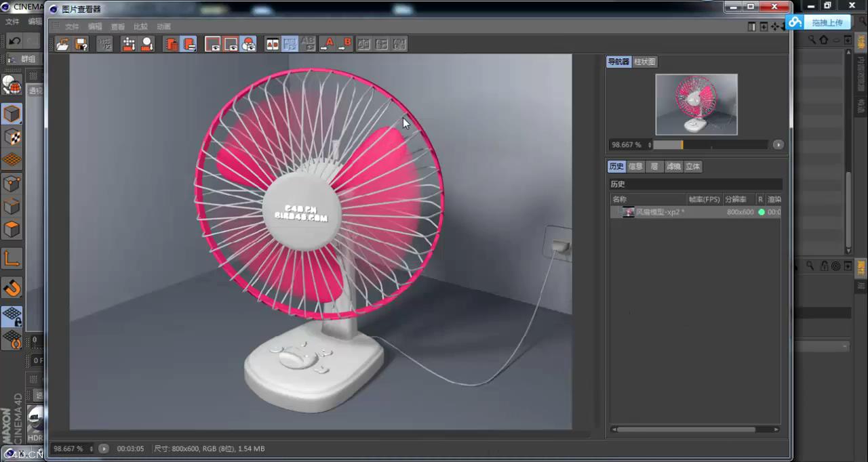Open an image in the Picture Viewer
868x462 pixels.
[x=63, y=44]
